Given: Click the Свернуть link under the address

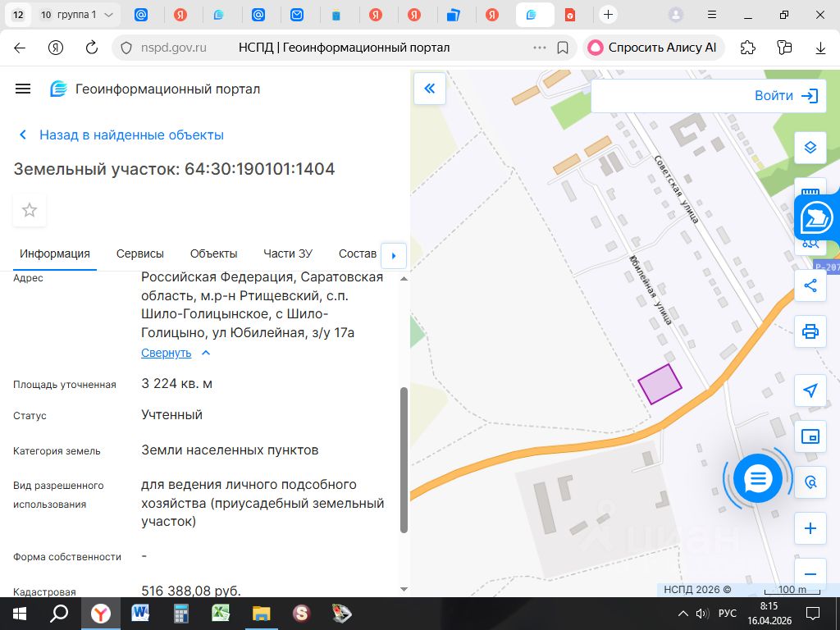Looking at the screenshot, I should click(166, 353).
